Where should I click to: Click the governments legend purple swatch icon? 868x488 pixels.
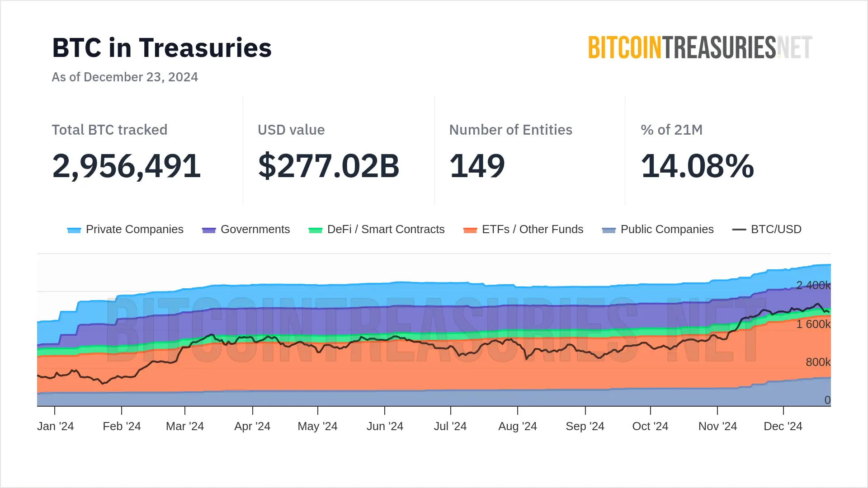pos(209,230)
